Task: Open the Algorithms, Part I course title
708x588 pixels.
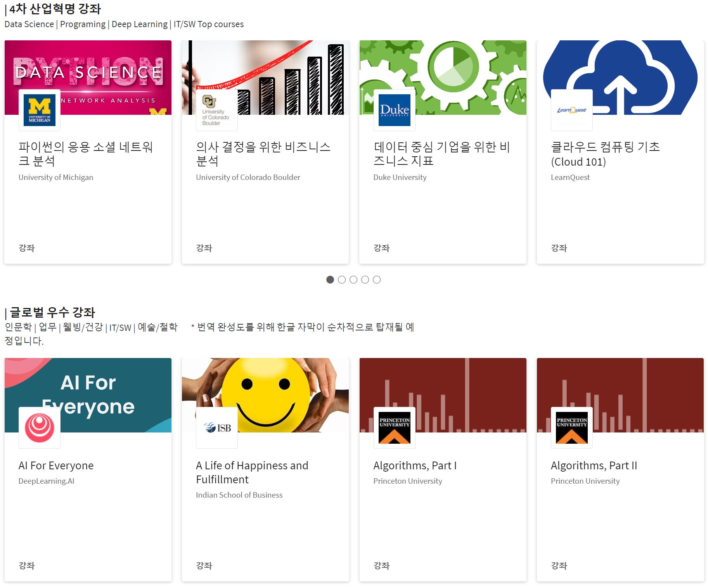Action: (x=415, y=465)
